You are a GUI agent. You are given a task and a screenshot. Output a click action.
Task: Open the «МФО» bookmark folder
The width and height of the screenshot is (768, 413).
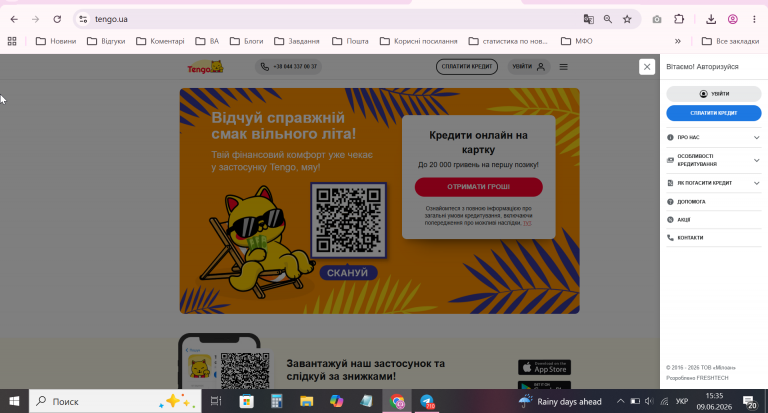click(x=576, y=41)
